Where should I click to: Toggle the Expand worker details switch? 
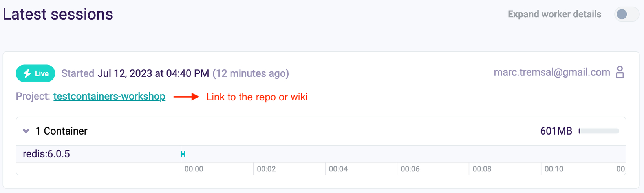pyautogui.click(x=626, y=14)
